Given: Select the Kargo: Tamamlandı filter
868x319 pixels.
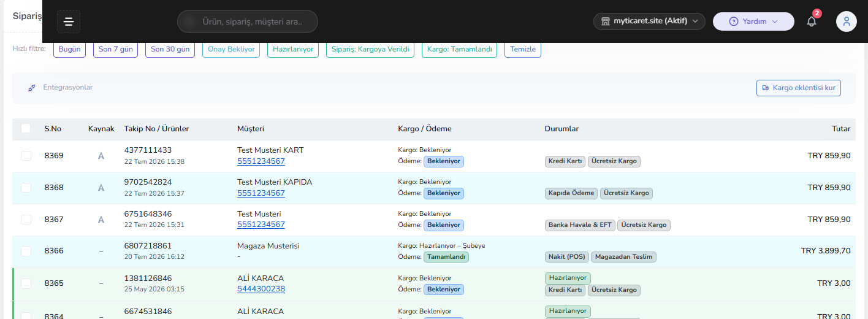Looking at the screenshot, I should (459, 49).
